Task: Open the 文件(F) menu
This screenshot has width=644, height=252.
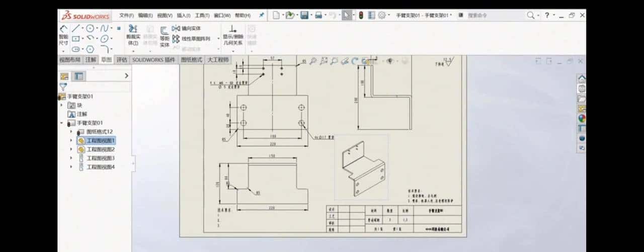Action: 127,16
